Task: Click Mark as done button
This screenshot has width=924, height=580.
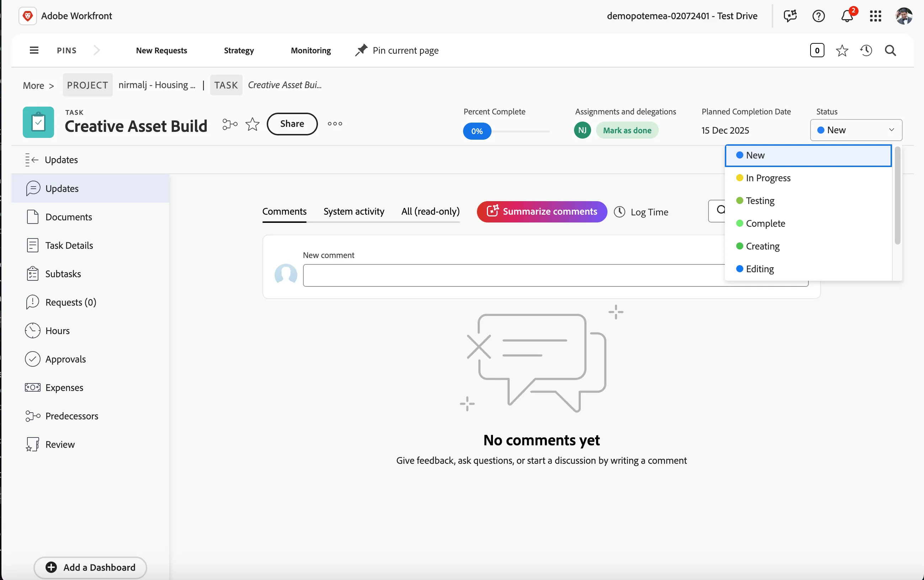Action: point(627,130)
